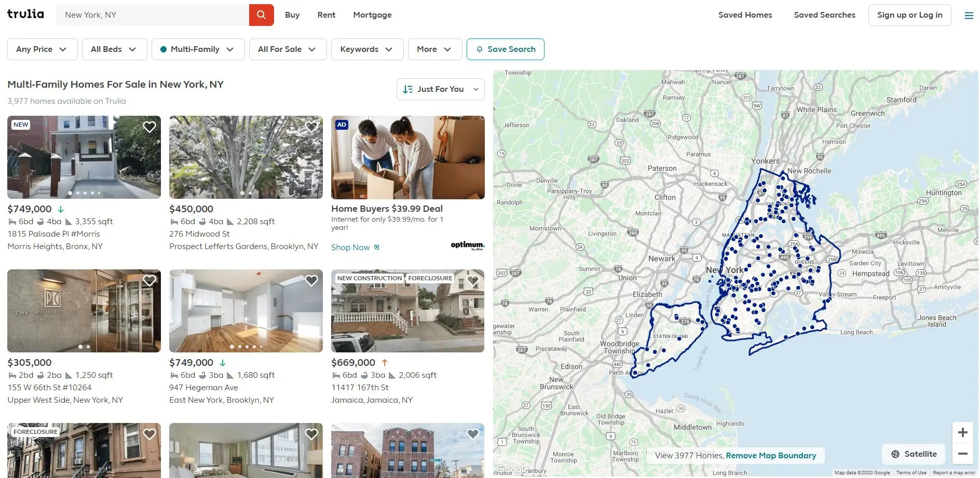980x478 pixels.
Task: Click the Google logo on the map
Action: (512, 469)
